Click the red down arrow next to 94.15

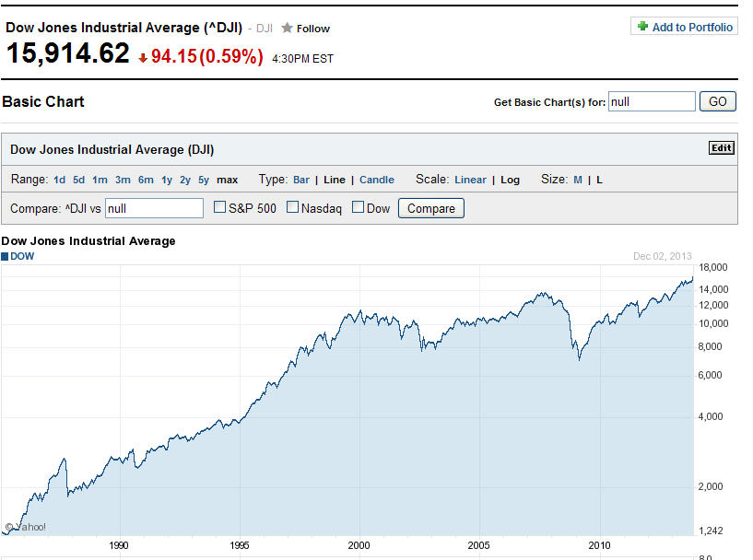(143, 58)
